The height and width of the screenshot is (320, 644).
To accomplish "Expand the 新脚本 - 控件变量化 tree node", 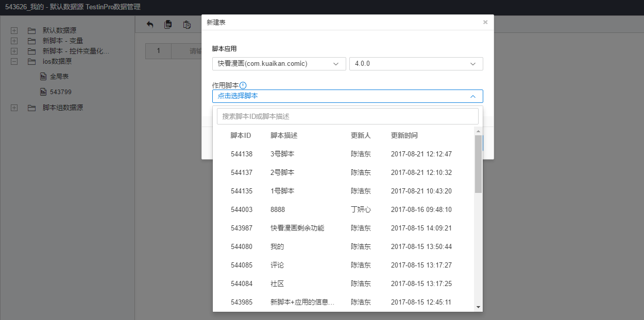I will (14, 51).
